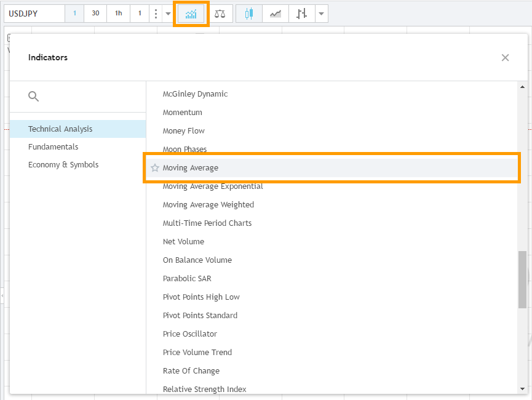Image resolution: width=532 pixels, height=400 pixels.
Task: Select the 30 minute interval button
Action: click(x=95, y=14)
